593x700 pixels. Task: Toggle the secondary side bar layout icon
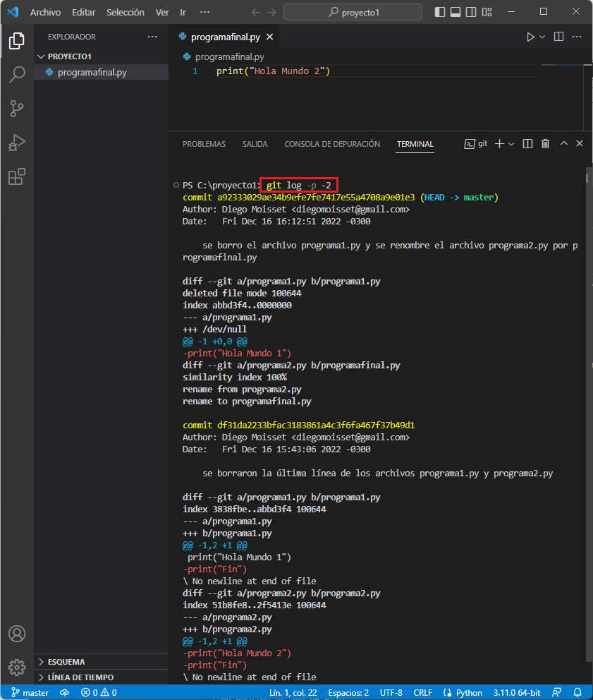[471, 12]
